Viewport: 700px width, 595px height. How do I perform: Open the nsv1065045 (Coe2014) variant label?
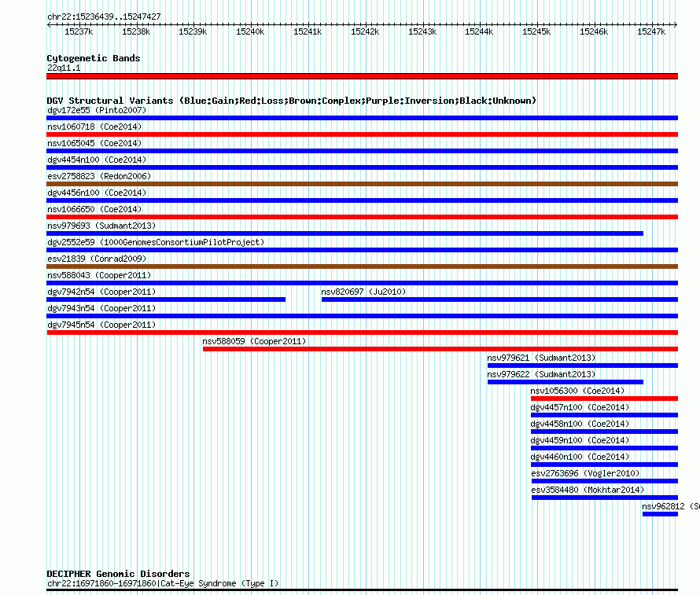(x=94, y=143)
